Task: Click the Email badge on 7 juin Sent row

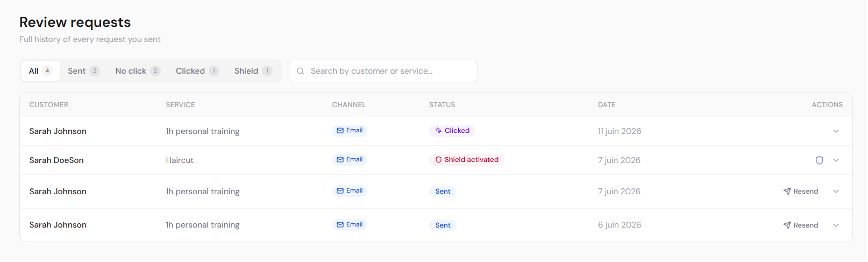Action: click(350, 190)
